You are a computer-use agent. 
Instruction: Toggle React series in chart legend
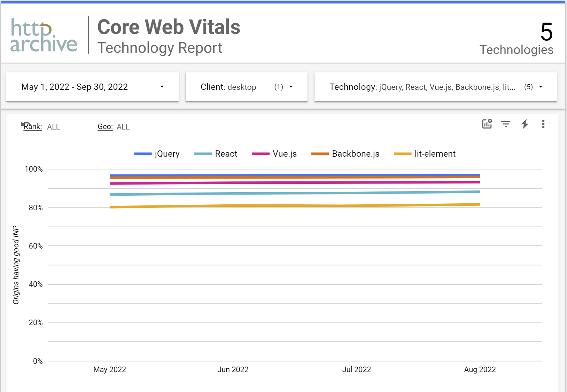tap(226, 154)
